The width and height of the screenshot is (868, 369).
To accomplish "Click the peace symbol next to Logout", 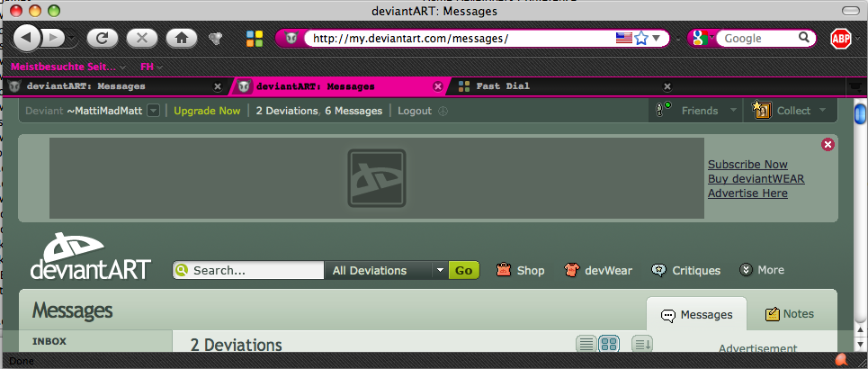I will [443, 111].
